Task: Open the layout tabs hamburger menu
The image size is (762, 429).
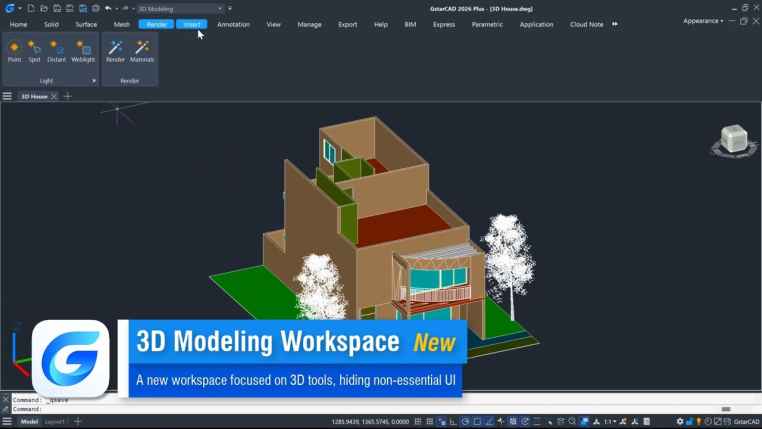Action: click(7, 421)
